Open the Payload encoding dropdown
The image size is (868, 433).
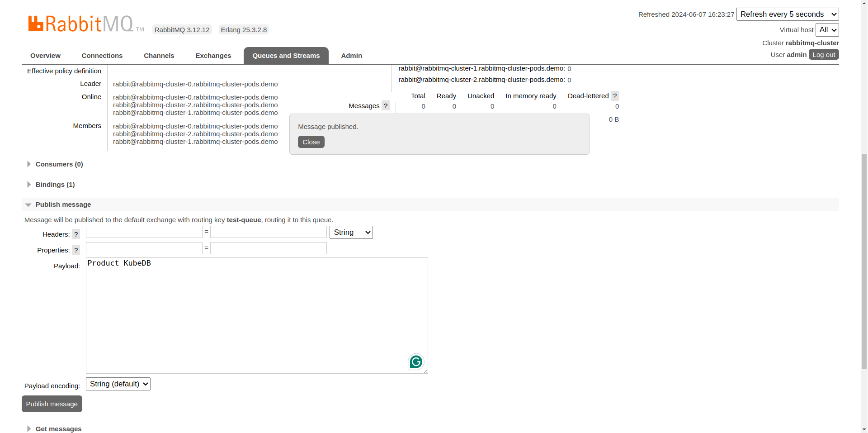pos(118,384)
